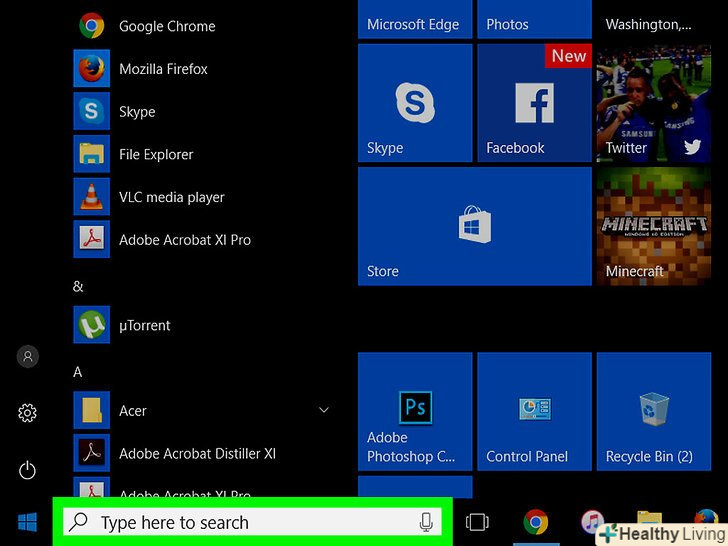The width and height of the screenshot is (728, 546).
Task: Launch µTorrent from the app list
Action: (x=144, y=325)
